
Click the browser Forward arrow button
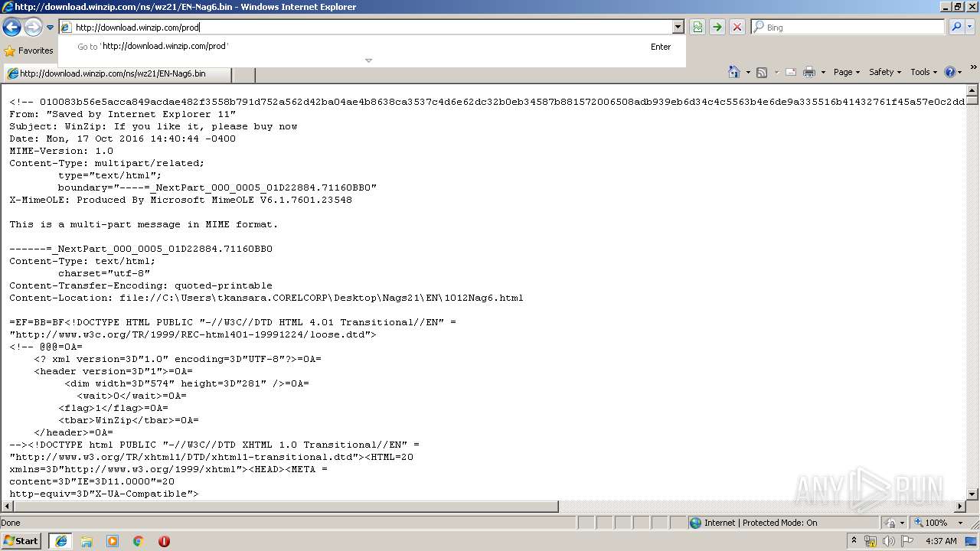pos(32,28)
